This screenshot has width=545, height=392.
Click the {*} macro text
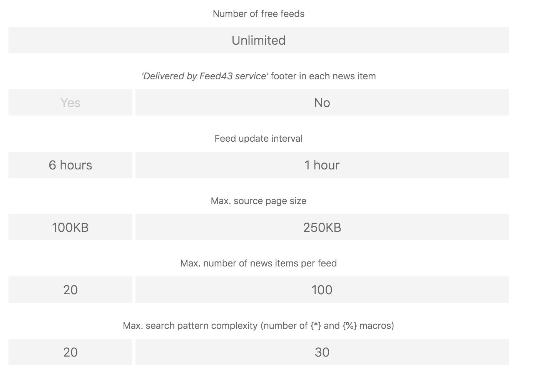point(316,326)
